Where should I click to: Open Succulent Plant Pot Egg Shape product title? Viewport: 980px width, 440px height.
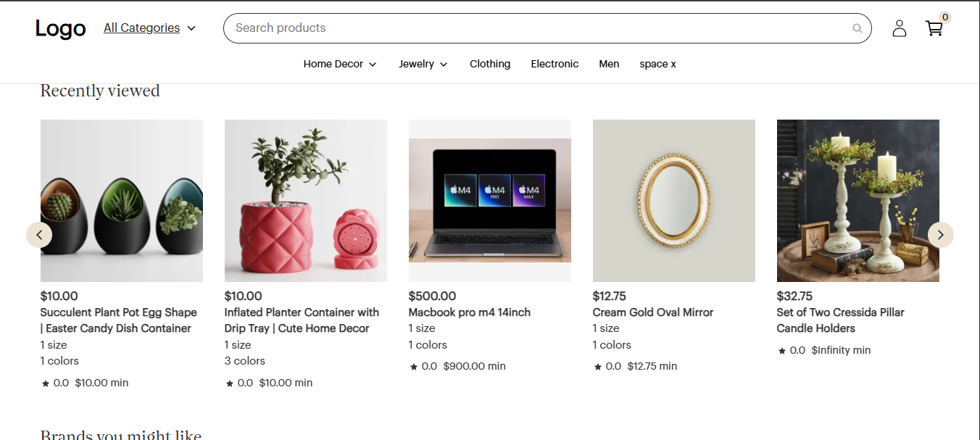coord(119,320)
